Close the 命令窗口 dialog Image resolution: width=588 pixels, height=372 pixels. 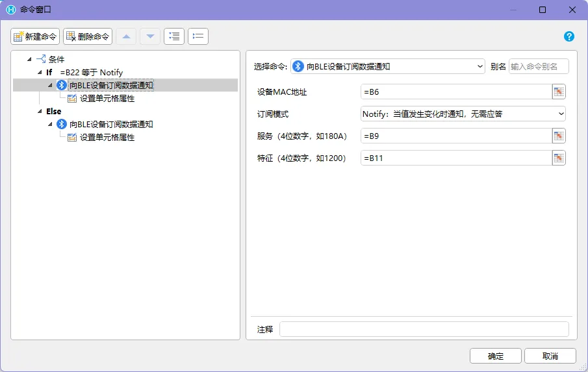click(572, 10)
